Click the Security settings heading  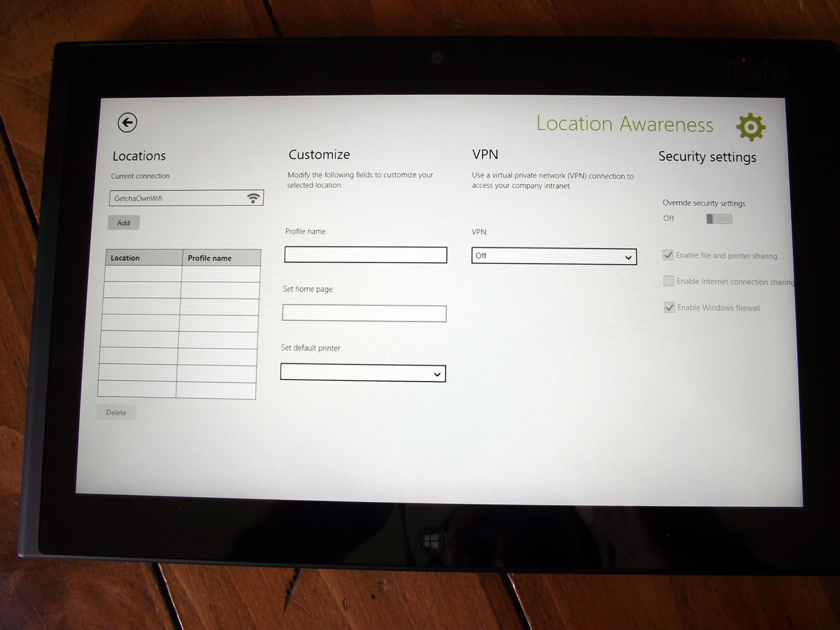(707, 157)
